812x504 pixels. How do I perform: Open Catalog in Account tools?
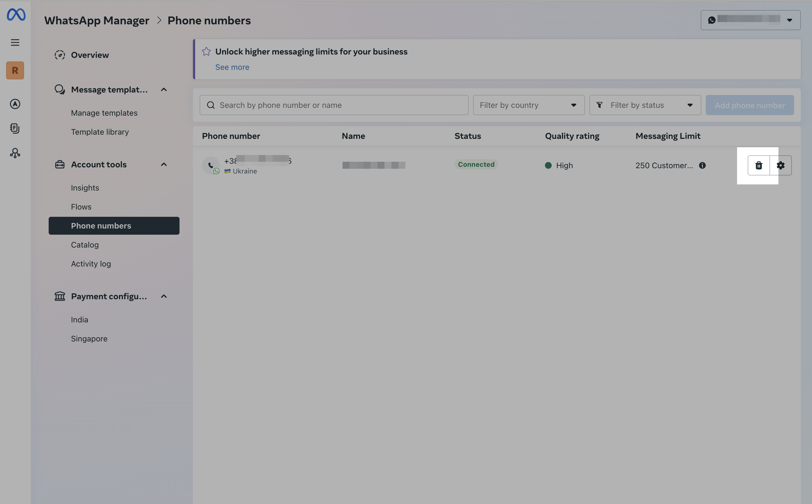click(x=85, y=245)
